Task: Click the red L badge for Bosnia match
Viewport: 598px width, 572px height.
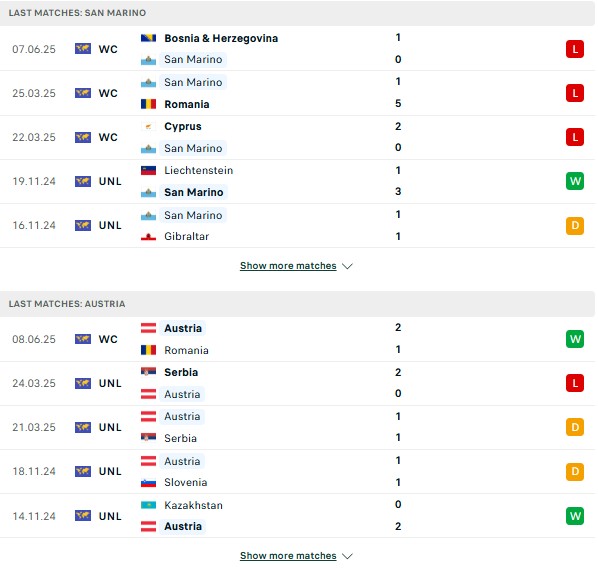Action: tap(575, 49)
